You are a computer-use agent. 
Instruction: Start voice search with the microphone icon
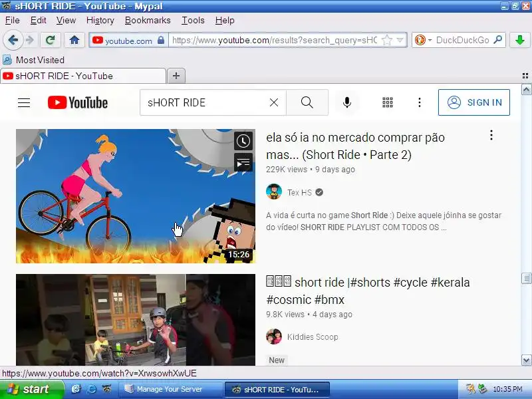point(346,102)
